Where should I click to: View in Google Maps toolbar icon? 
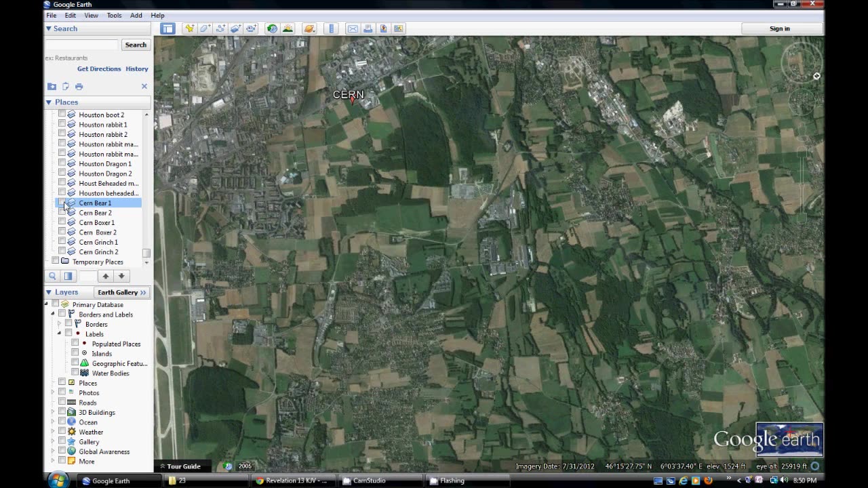[383, 28]
